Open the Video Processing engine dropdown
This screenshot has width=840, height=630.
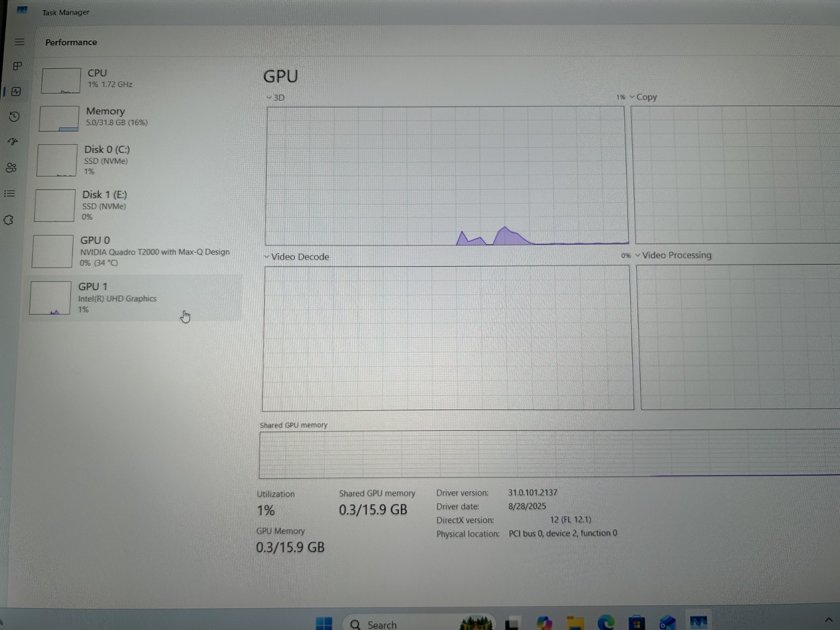pos(674,255)
